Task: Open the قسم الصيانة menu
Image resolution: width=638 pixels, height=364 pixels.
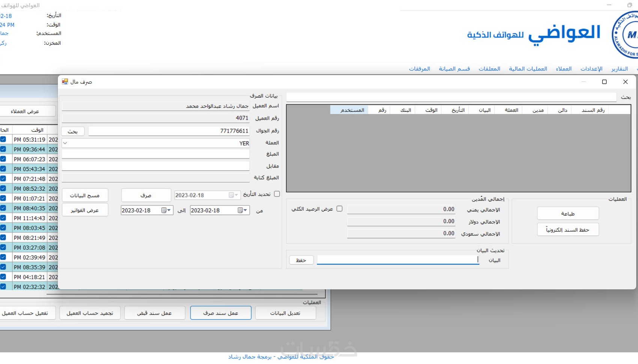Action: [x=454, y=69]
